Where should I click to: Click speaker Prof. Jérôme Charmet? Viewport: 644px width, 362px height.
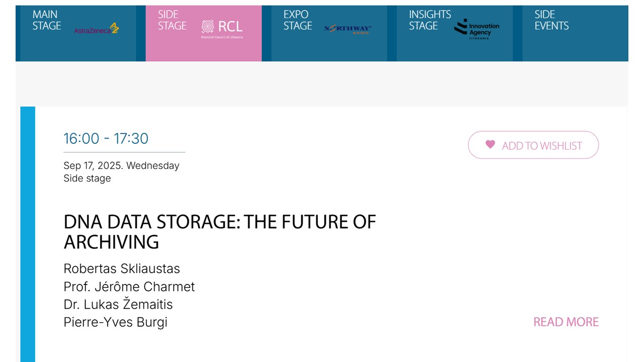(129, 287)
